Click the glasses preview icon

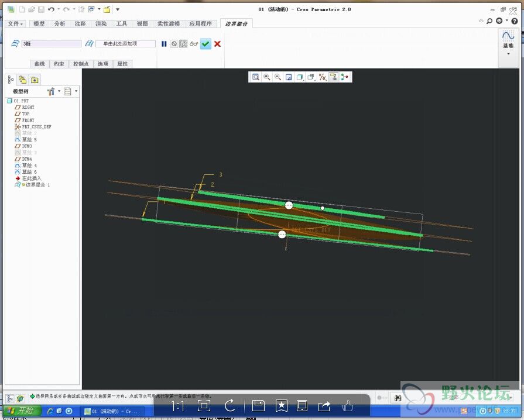point(194,44)
